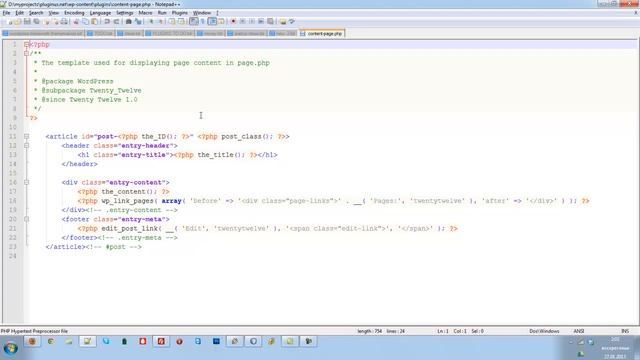
Task: Click the ANSI encoding status field
Action: [x=578, y=331]
